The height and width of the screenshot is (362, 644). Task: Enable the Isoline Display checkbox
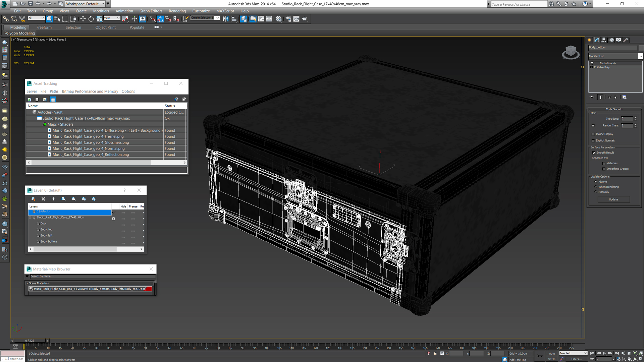pyautogui.click(x=593, y=134)
